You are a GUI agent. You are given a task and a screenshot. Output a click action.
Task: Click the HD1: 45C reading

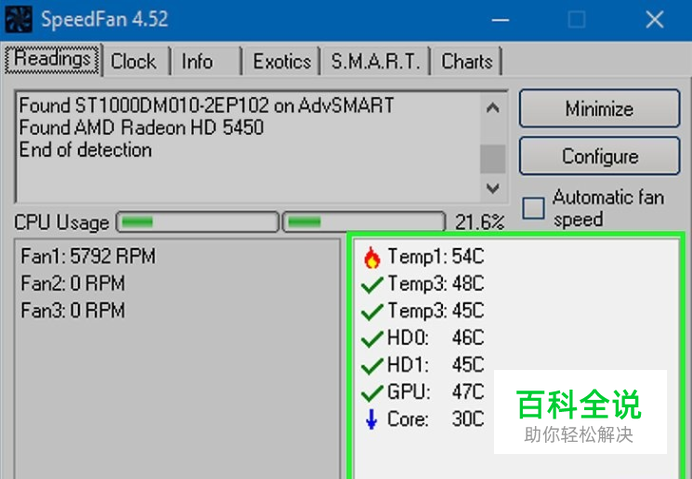pyautogui.click(x=436, y=365)
